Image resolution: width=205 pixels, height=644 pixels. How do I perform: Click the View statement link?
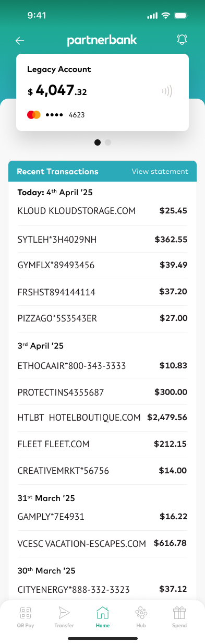(160, 171)
